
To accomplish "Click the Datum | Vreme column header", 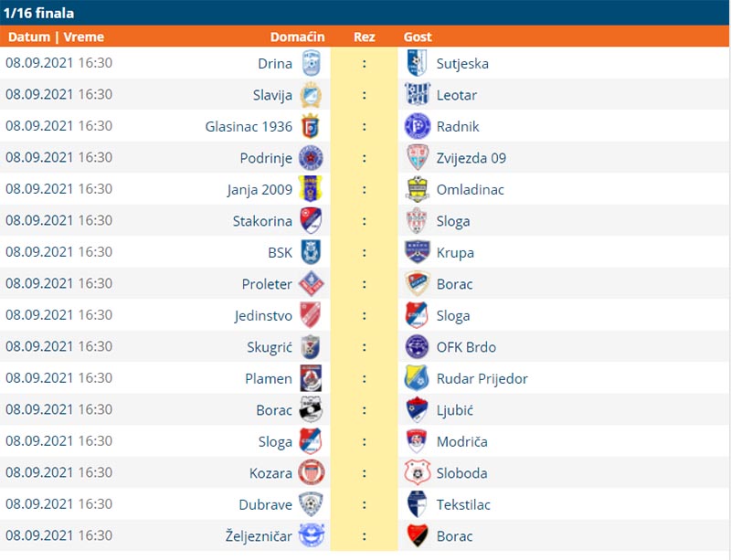I will tap(56, 37).
